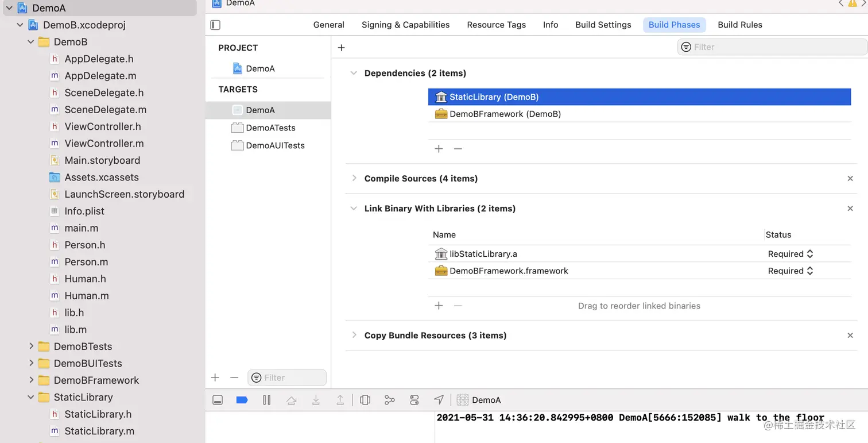Image resolution: width=868 pixels, height=443 pixels.
Task: Click the Info.plist file icon
Action: coord(55,211)
